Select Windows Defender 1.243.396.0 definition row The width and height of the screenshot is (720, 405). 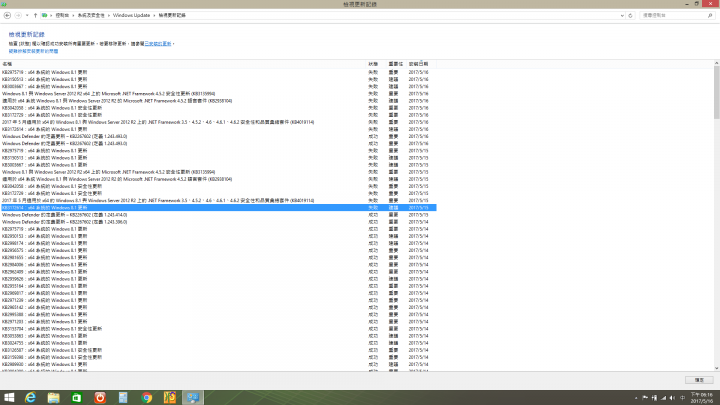pos(219,222)
